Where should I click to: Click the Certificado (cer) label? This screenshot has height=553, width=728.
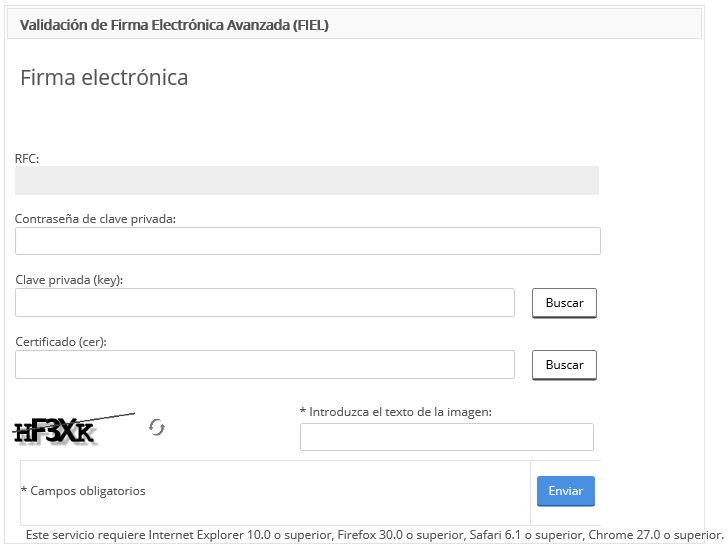click(x=61, y=342)
